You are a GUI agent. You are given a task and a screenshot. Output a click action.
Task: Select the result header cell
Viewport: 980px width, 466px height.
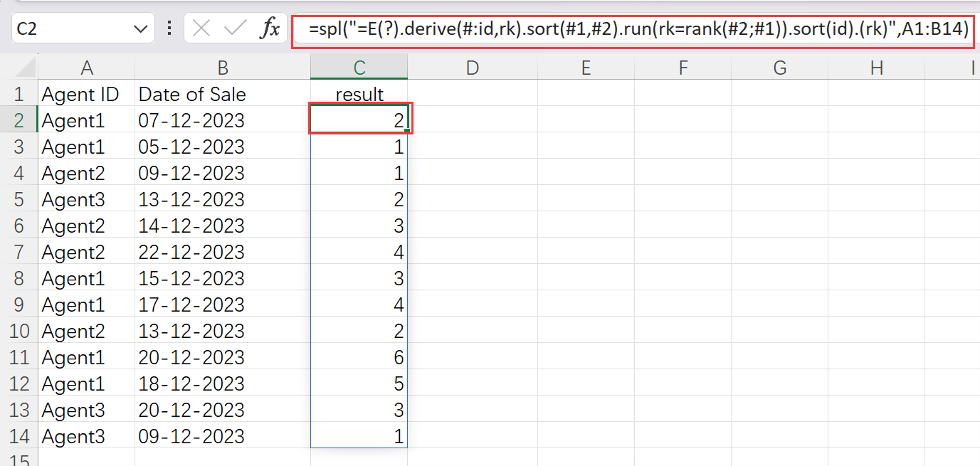point(359,94)
